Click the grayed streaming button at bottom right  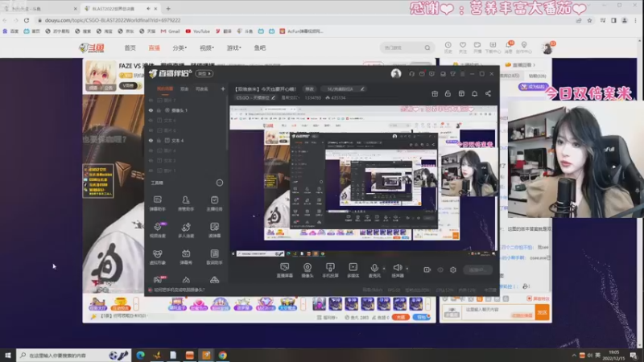477,269
